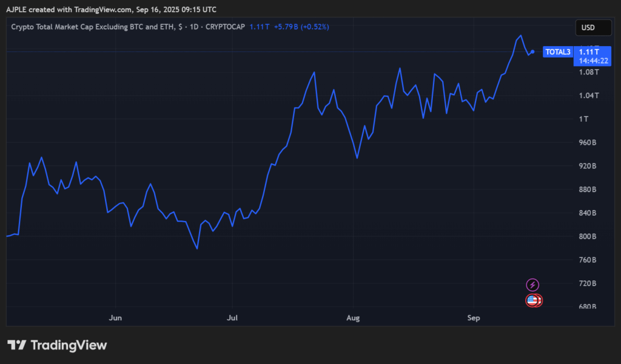Click the 760 B price axis label
This screenshot has height=364, width=621.
[588, 260]
